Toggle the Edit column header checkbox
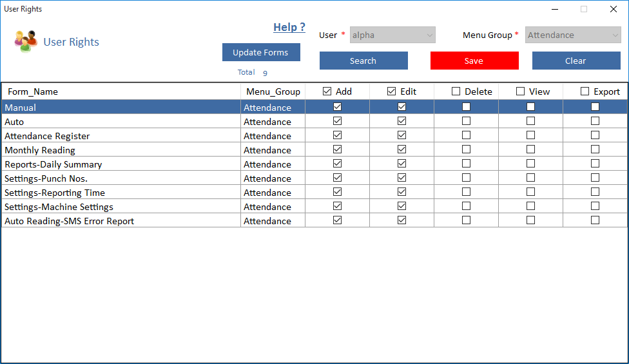This screenshot has width=629, height=364. point(392,91)
